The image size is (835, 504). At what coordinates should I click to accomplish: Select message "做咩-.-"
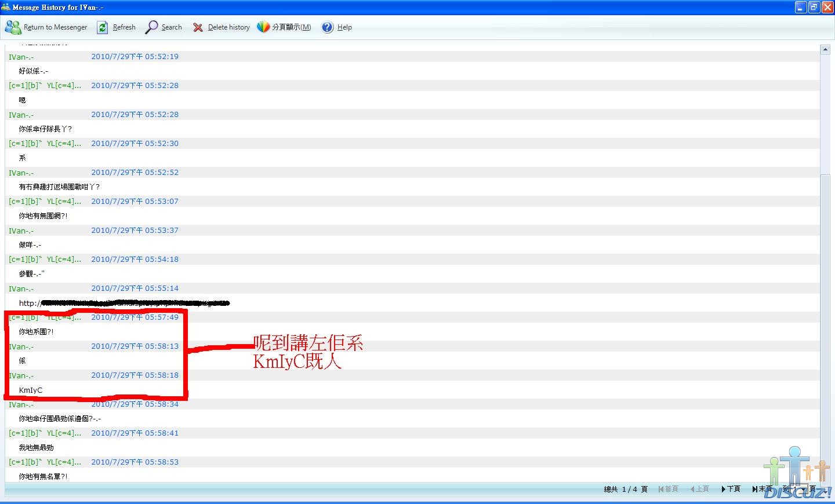pyautogui.click(x=30, y=245)
